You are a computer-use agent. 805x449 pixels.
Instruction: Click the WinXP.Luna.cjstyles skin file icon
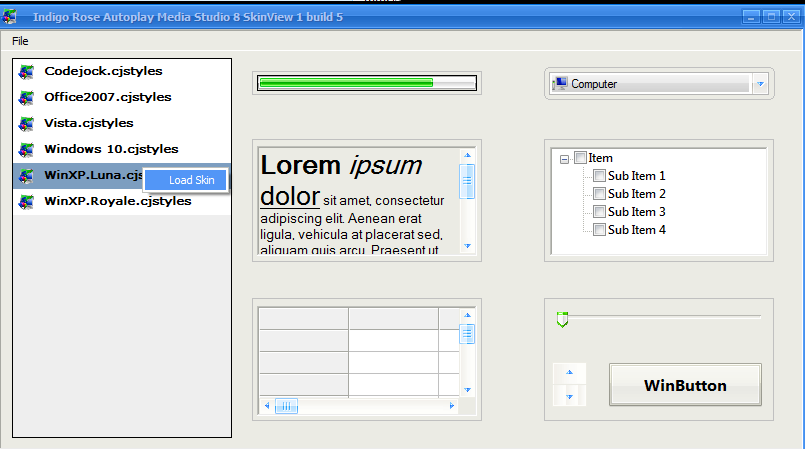coord(26,175)
